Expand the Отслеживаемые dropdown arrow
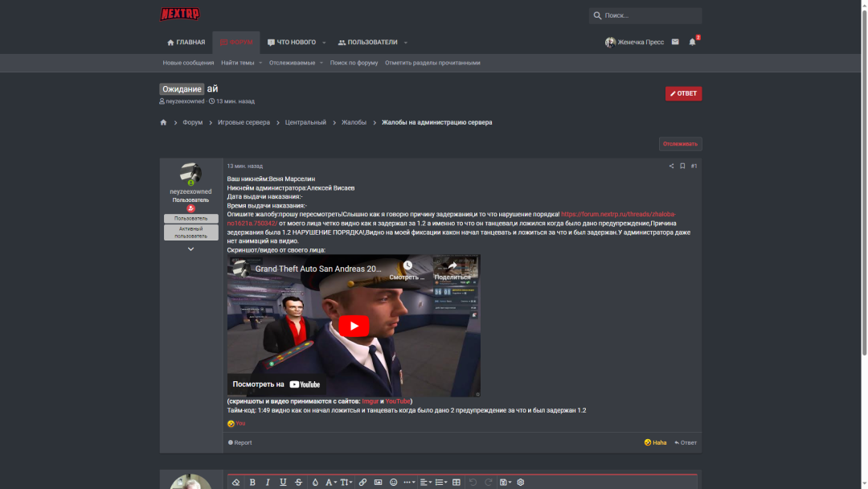This screenshot has height=489, width=868. pyautogui.click(x=321, y=63)
